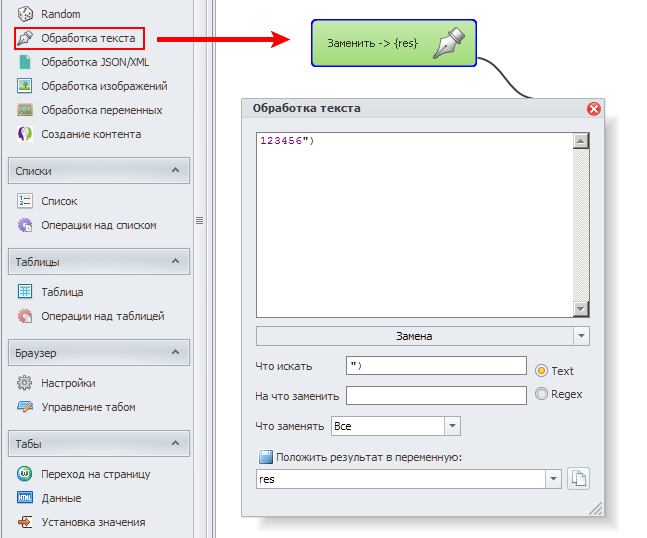
Task: Collapse the Списки section
Action: (175, 170)
